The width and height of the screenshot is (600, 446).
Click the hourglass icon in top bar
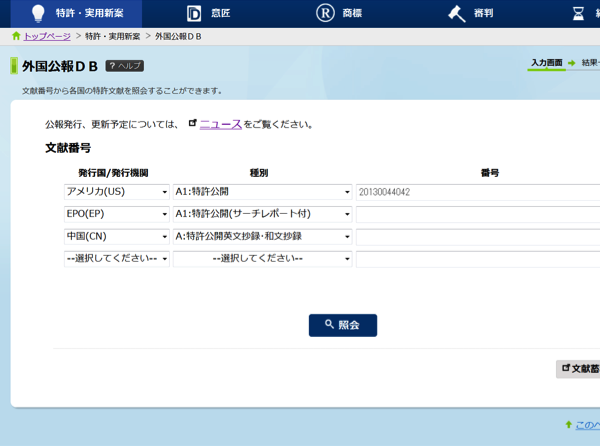tap(578, 14)
